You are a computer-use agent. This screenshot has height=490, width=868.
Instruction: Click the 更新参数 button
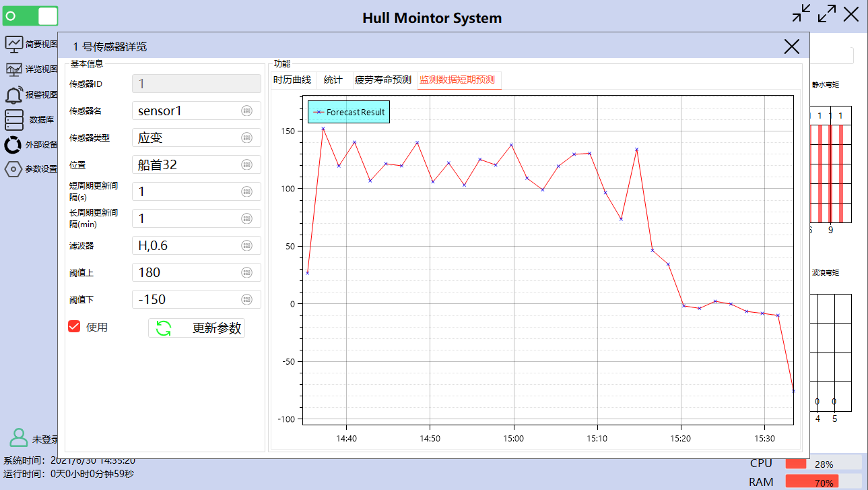pos(197,328)
